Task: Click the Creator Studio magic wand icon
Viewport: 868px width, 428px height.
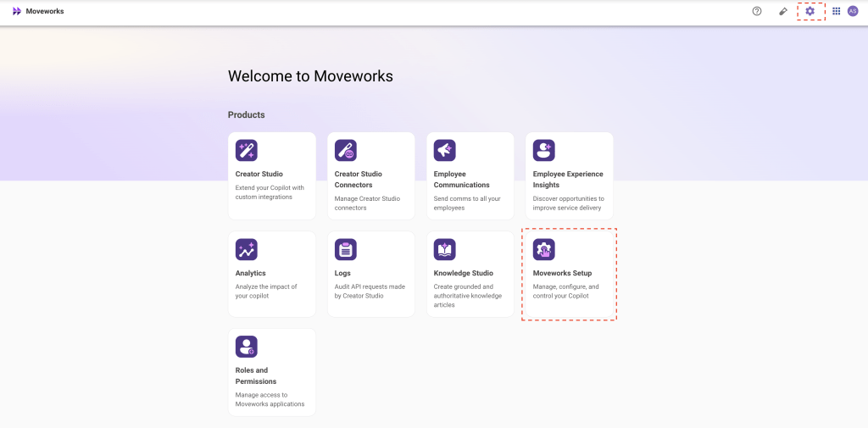Action: [247, 151]
